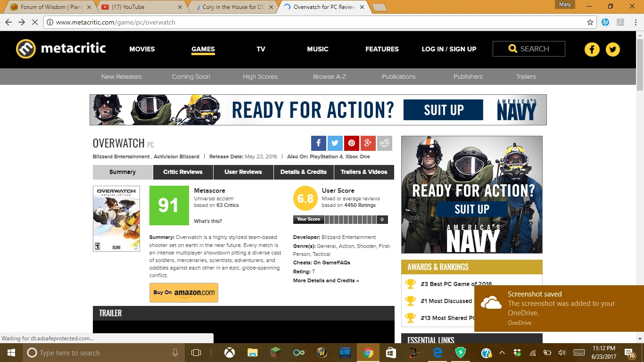
Task: Share page via Twitter square icon
Action: [335, 143]
